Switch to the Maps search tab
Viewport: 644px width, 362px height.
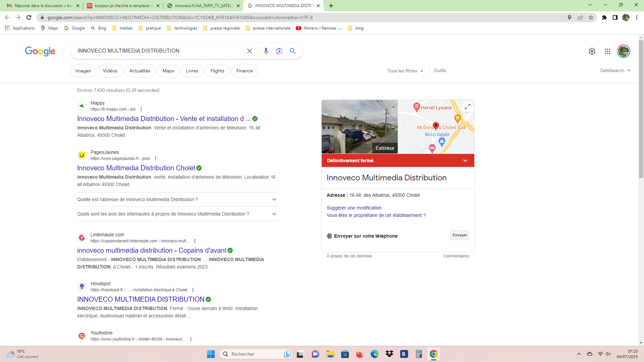coord(168,71)
